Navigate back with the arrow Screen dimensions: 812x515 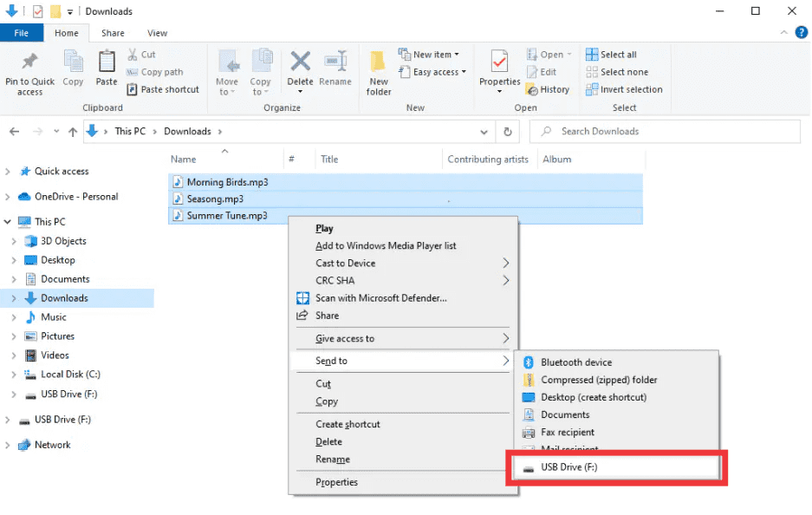click(x=15, y=132)
